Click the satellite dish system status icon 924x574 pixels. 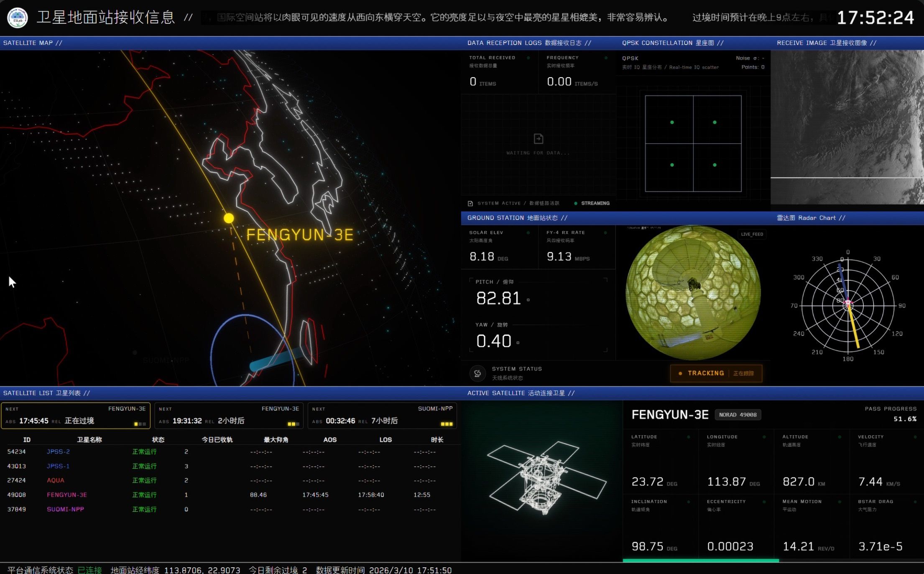[x=477, y=373]
